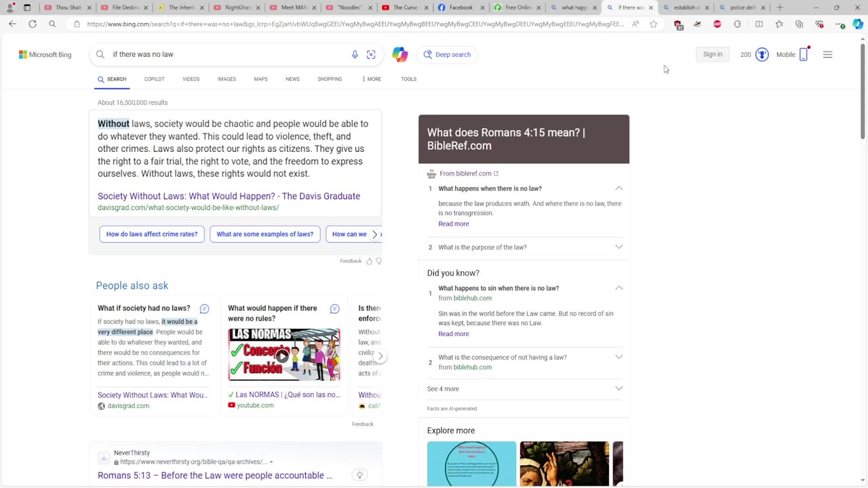Close the 'if there was' browser tab
This screenshot has width=868, height=488.
click(x=652, y=7)
